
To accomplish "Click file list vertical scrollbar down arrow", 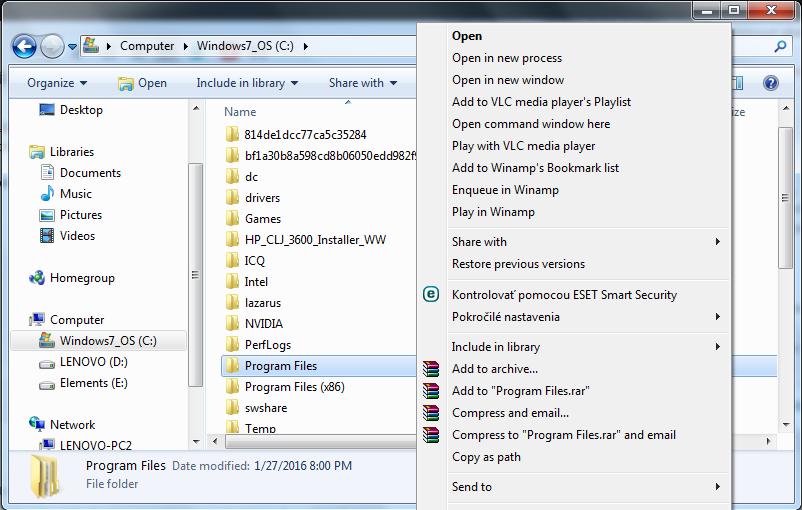I will (786, 424).
